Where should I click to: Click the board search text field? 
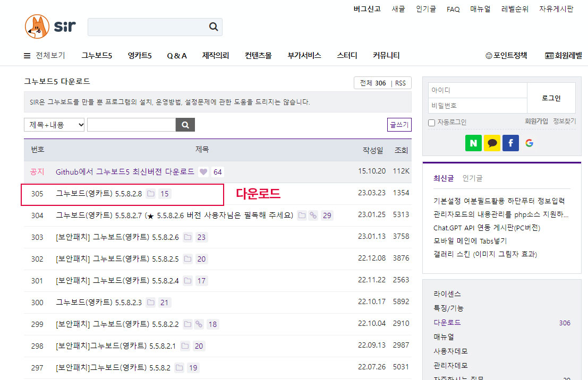click(x=131, y=125)
